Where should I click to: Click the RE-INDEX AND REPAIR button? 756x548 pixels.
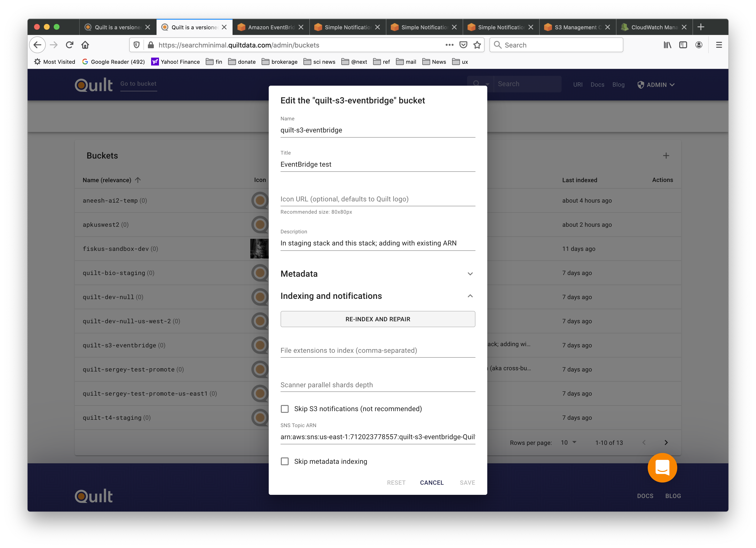click(x=378, y=319)
